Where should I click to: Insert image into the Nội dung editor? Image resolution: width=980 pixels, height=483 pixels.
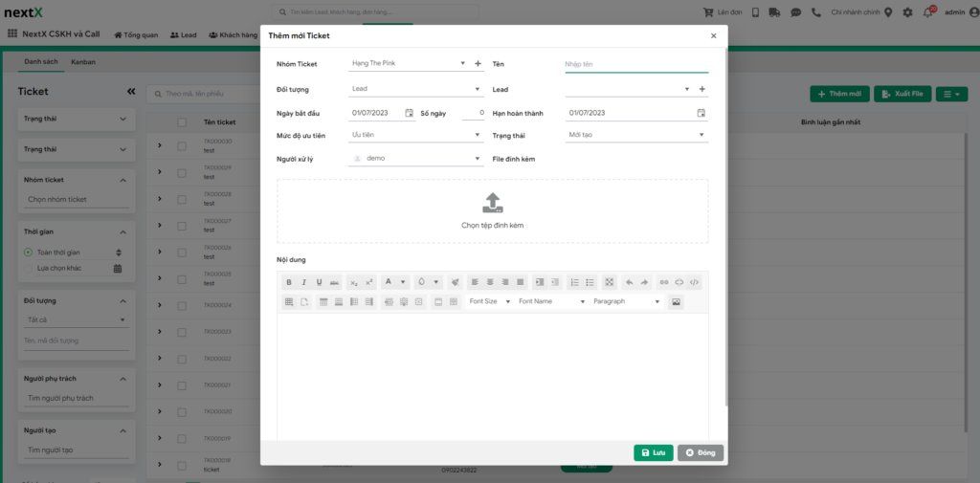tap(676, 301)
